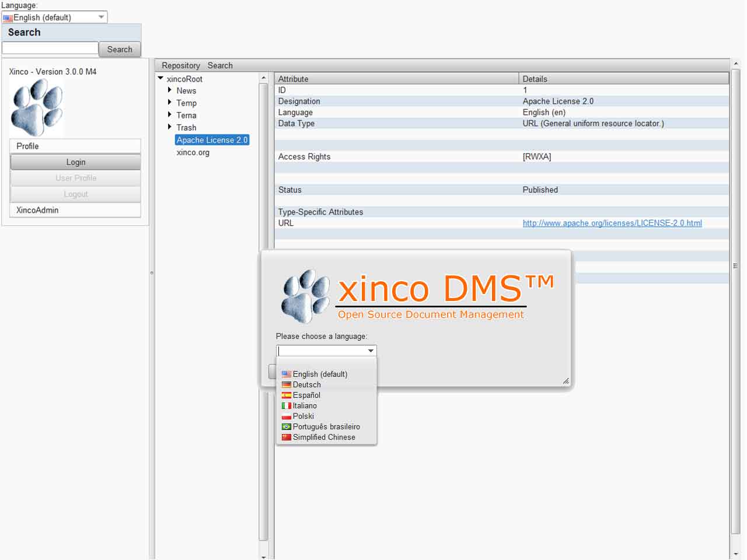Screen dimensions: 747x560
Task: Collapse the xincoRoot tree node
Action: tap(160, 78)
